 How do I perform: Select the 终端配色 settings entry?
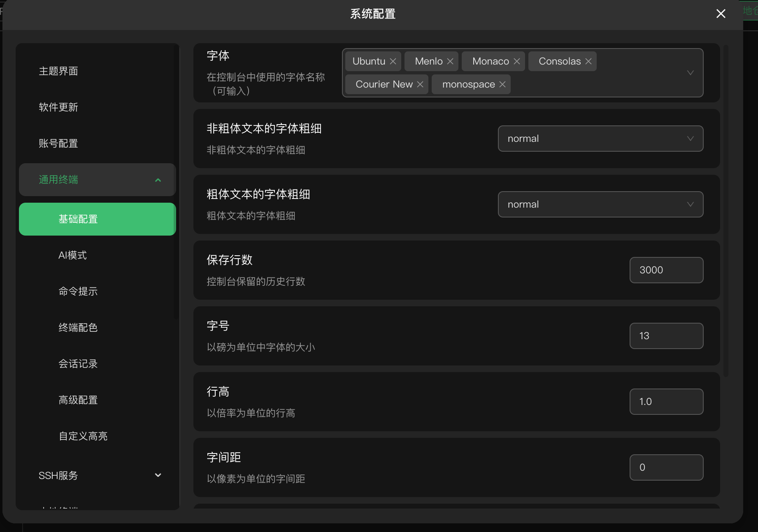pos(78,327)
